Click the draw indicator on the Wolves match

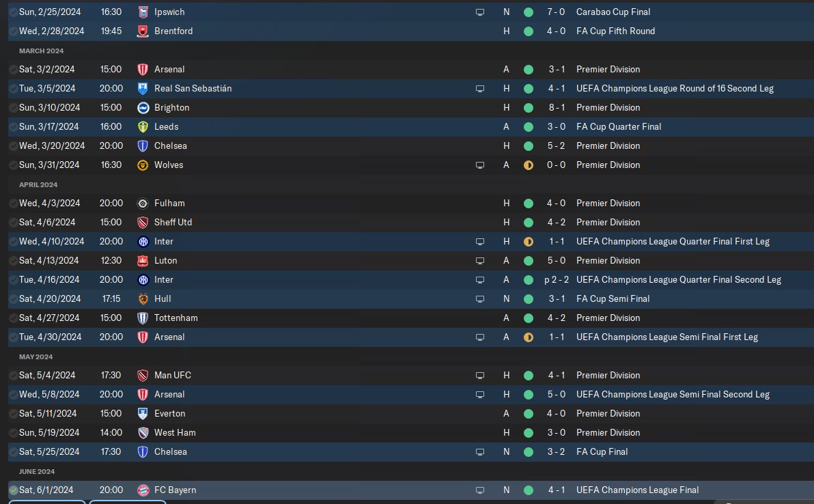click(x=528, y=165)
